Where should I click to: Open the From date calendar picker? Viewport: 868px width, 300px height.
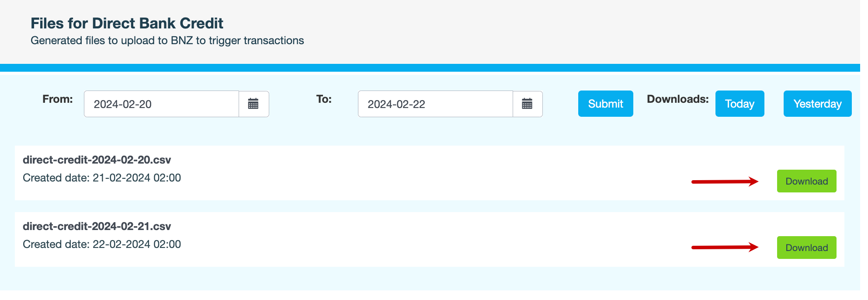[253, 104]
